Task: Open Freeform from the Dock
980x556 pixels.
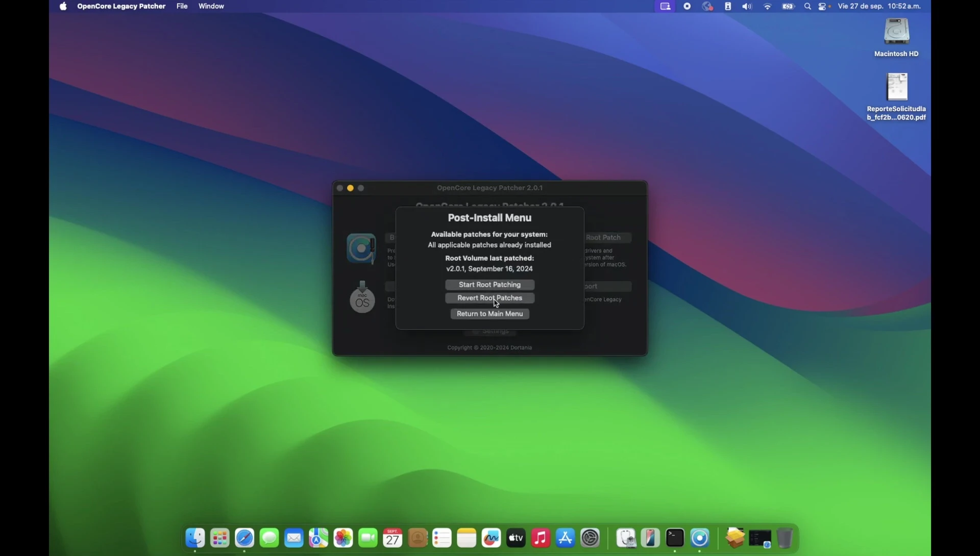Action: (x=492, y=538)
